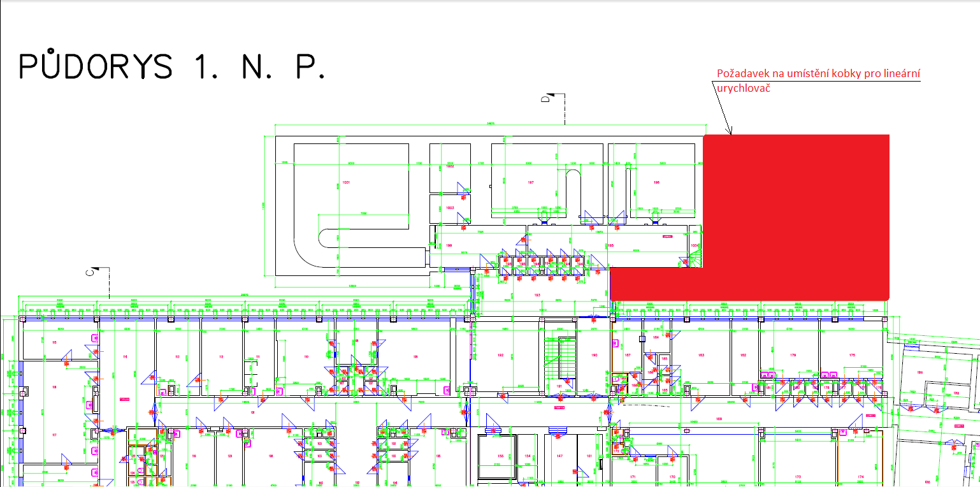
Task: Click the title PŮDORYS 1. N. P.
Action: [x=172, y=67]
